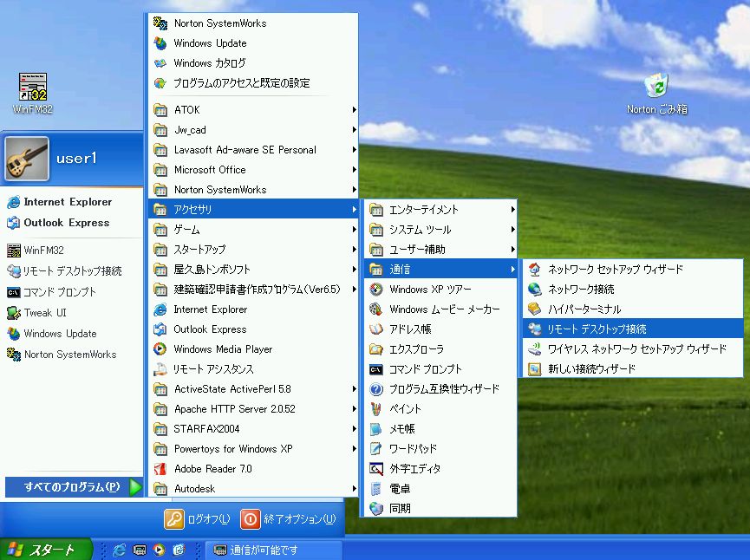Open ハイパーターミナル from the 通信 submenu
This screenshot has width=750, height=560.
tap(584, 309)
